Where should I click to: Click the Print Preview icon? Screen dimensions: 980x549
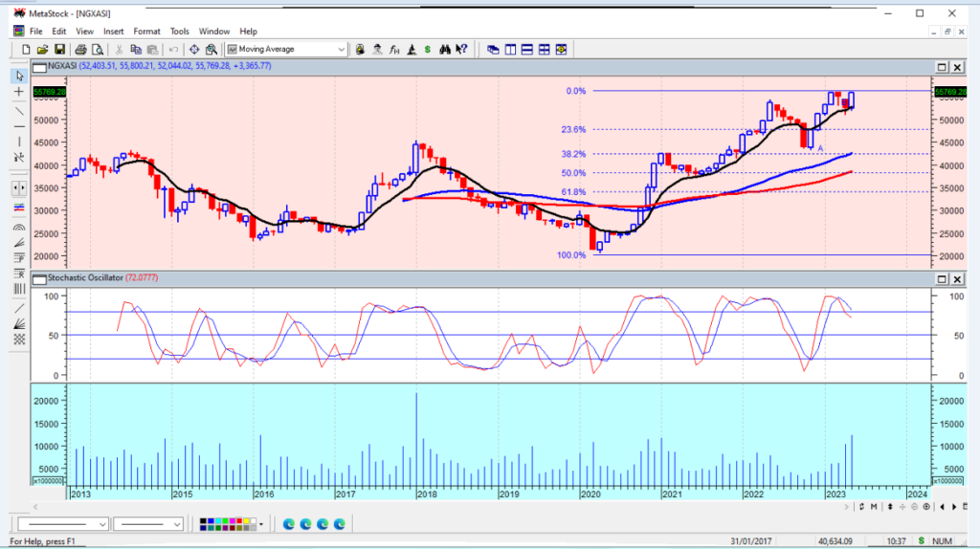point(97,49)
